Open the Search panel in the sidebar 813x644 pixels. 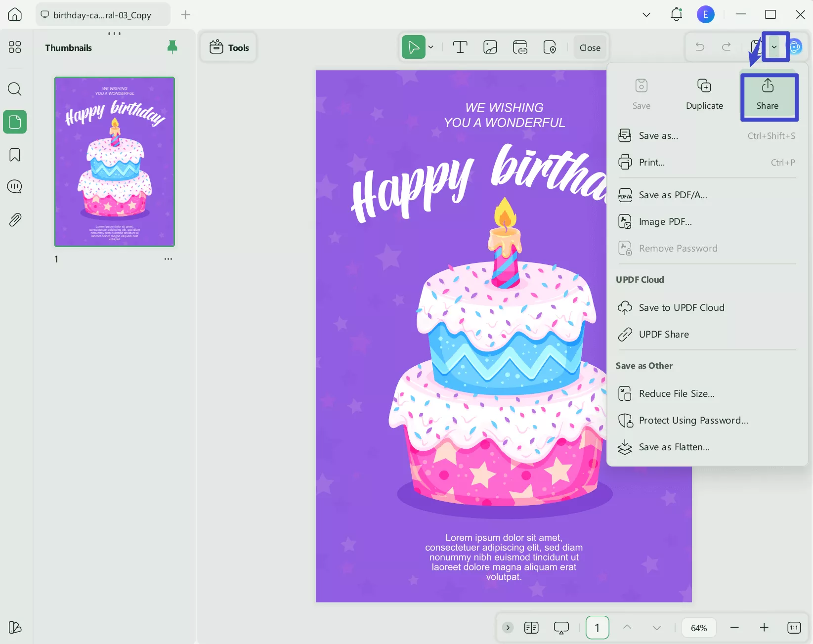click(x=14, y=89)
